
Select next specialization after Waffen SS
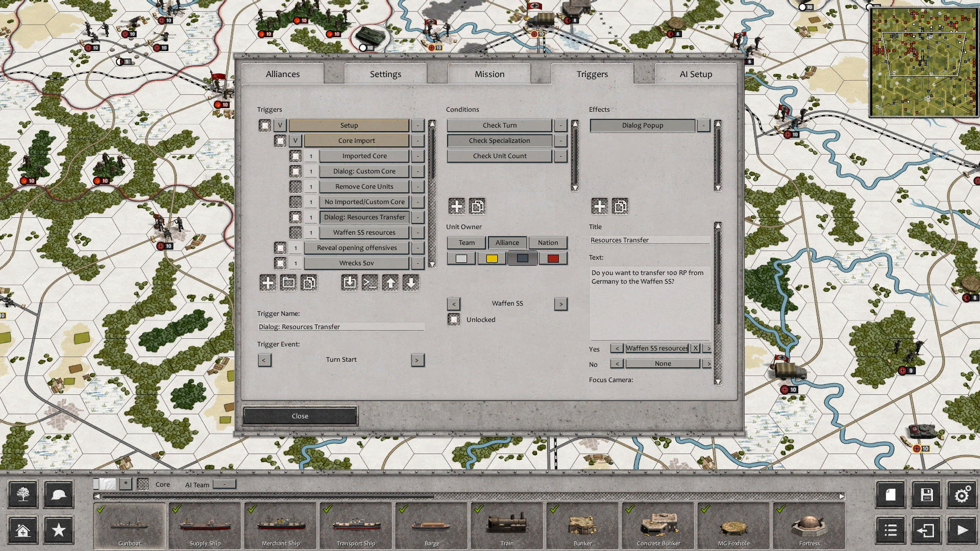click(x=561, y=304)
